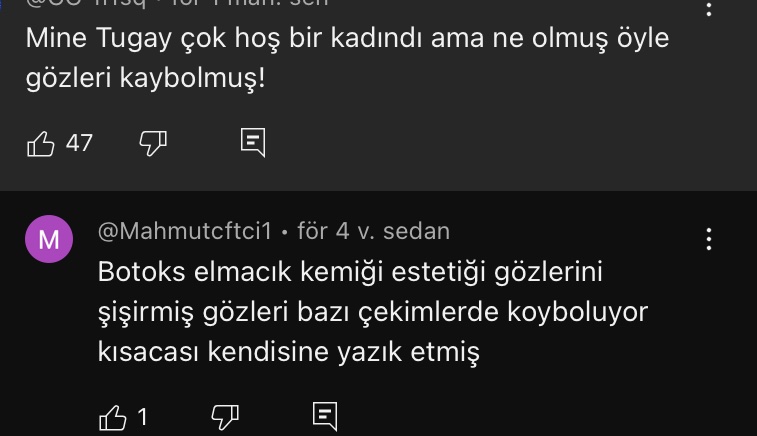
Task: Click the "şişirmiş gözleri bazı çekimlerde" line
Action: 372,312
